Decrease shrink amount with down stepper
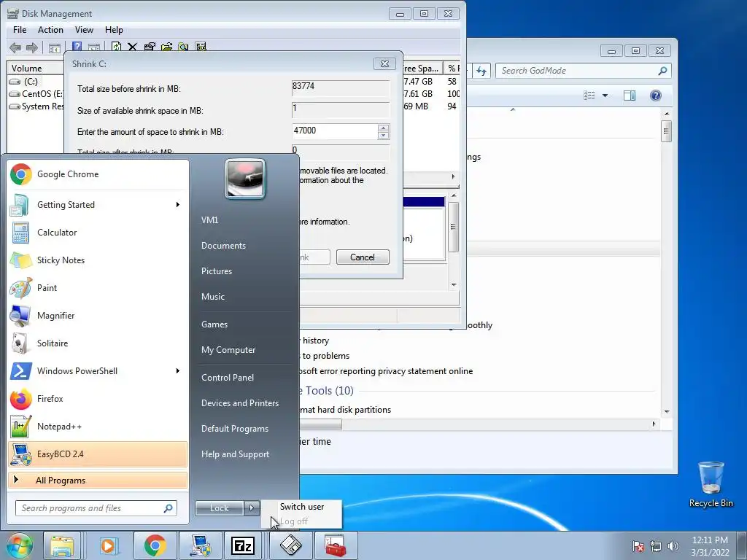The image size is (747, 560). pyautogui.click(x=383, y=135)
